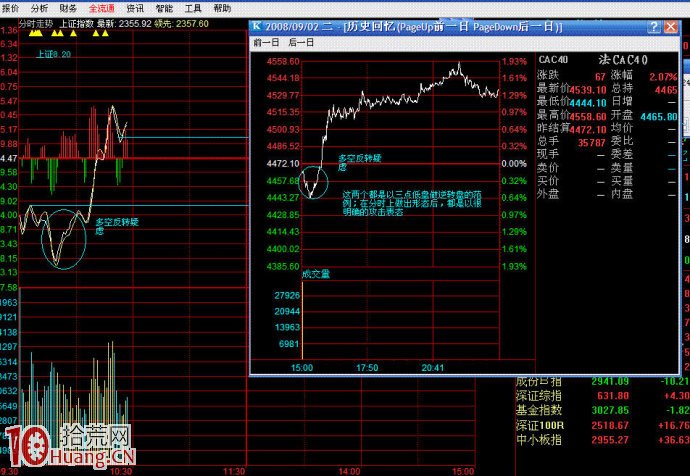Click the K icon in the history window title bar
The image size is (690, 476).
257,26
